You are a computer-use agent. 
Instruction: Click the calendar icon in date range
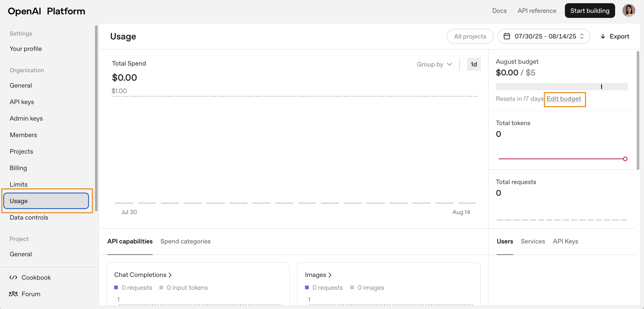(507, 36)
